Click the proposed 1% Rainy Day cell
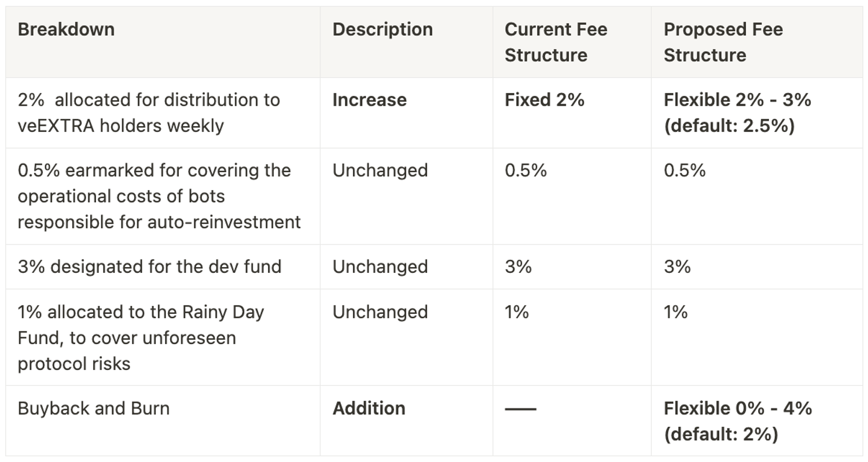This screenshot has height=462, width=868. (x=675, y=312)
